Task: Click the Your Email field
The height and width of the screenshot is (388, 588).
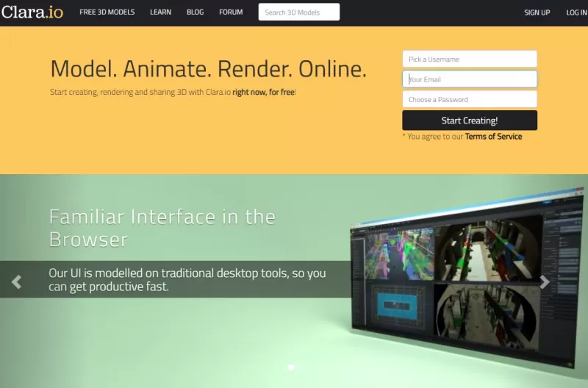Action: tap(469, 79)
